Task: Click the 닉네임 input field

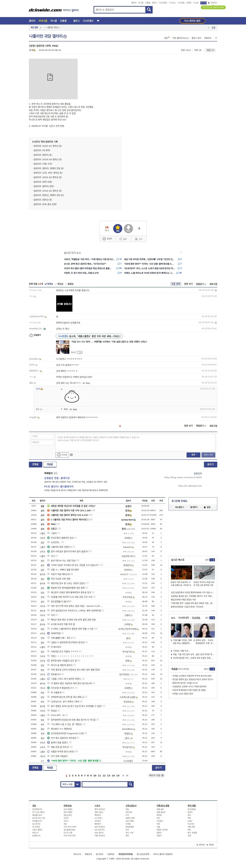Action: tap(42, 436)
